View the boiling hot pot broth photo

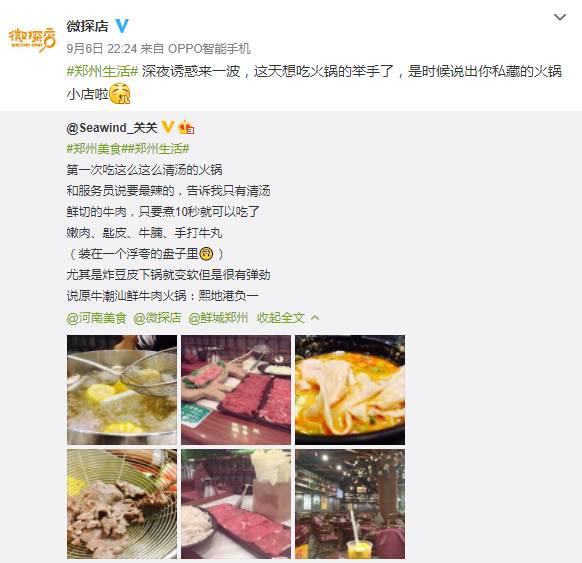122,390
